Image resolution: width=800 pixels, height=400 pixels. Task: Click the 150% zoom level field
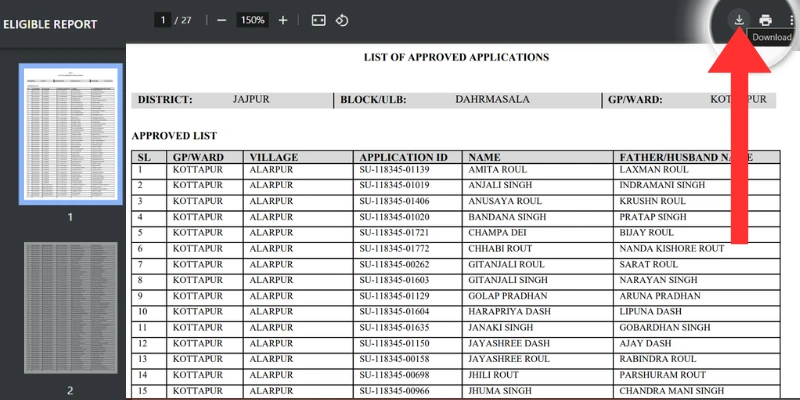click(253, 20)
